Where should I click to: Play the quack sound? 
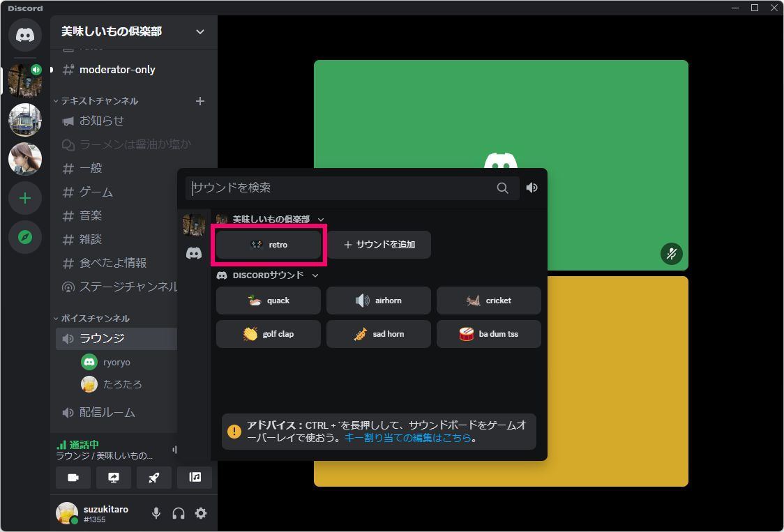(x=269, y=301)
